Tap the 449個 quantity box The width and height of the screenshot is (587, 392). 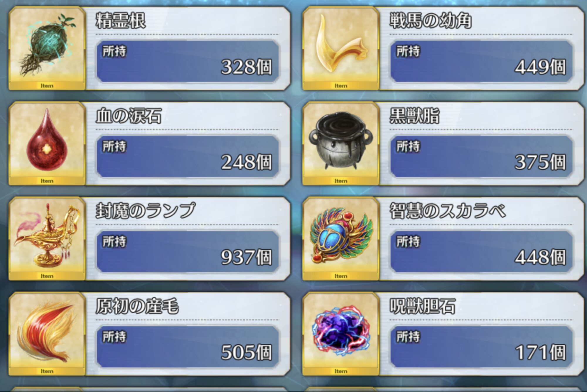[481, 61]
